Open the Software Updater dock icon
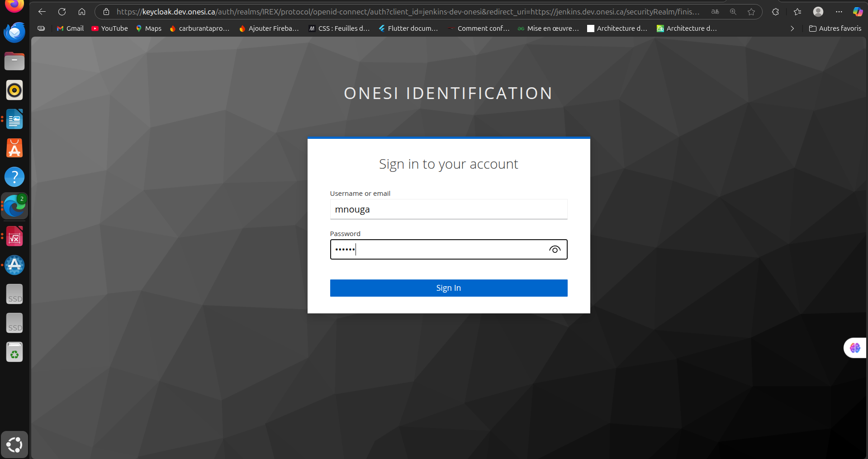The width and height of the screenshot is (868, 459). point(14,265)
